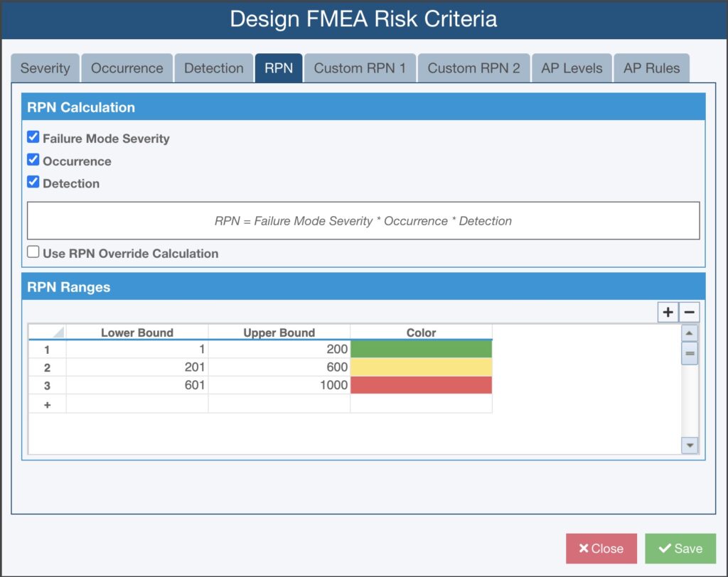Click the scrollbar down arrow in RPN Ranges

pyautogui.click(x=689, y=446)
